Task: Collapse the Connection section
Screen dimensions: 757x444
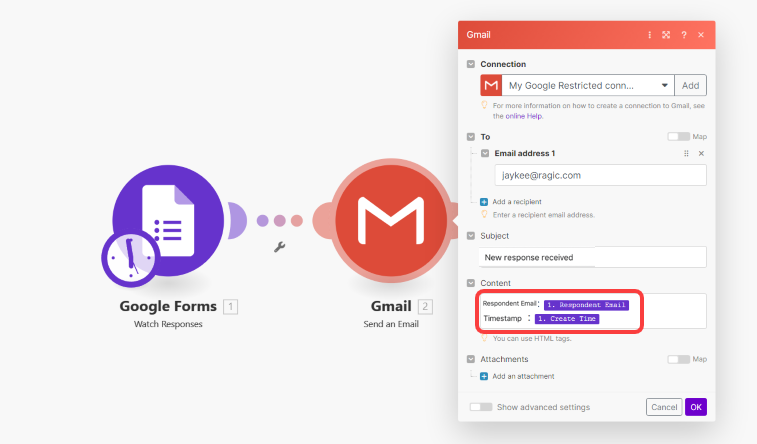Action: pyautogui.click(x=471, y=64)
